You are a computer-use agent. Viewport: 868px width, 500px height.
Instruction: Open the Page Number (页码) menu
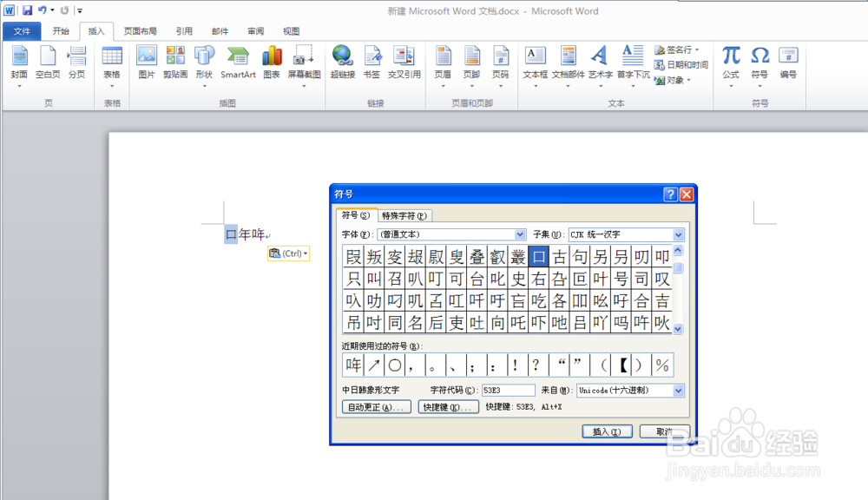pos(501,66)
